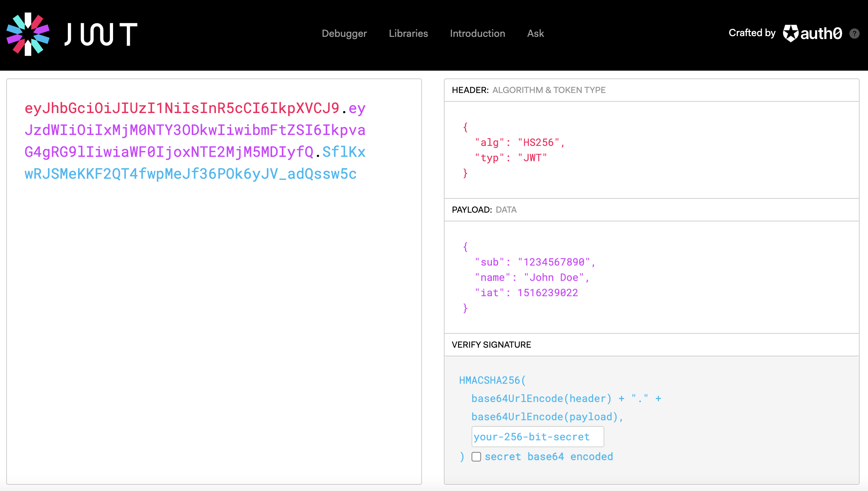Image resolution: width=868 pixels, height=491 pixels.
Task: Click the Auth0 shield star logo
Action: 791,34
